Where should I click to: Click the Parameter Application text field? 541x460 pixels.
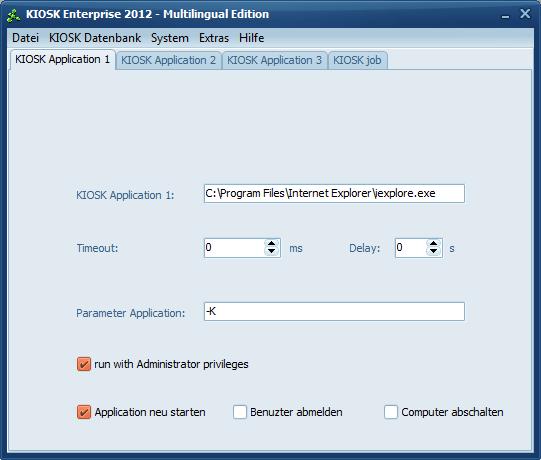coord(334,312)
